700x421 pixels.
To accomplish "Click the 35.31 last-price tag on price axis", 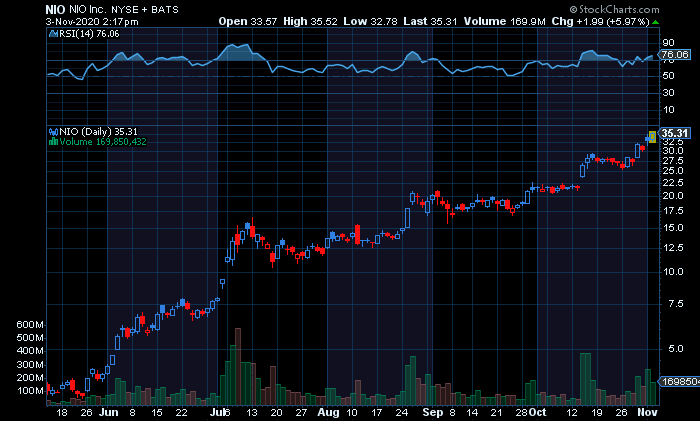I will click(x=674, y=133).
